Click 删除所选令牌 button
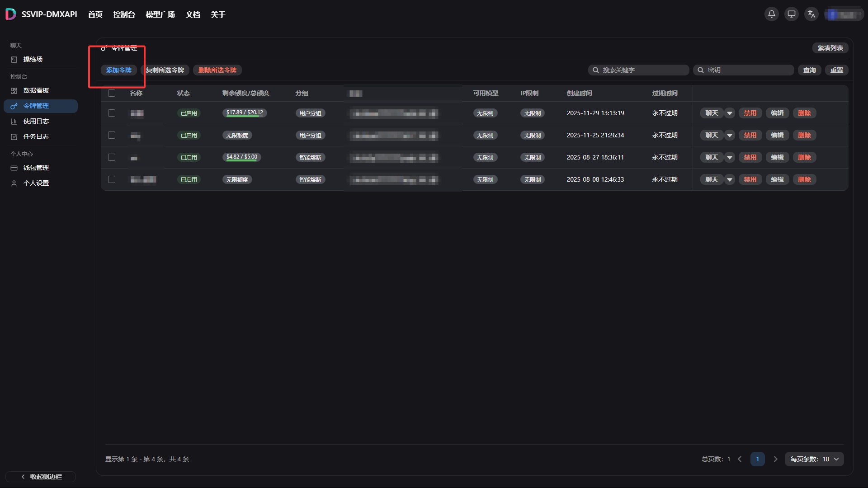This screenshot has width=868, height=488. point(217,70)
